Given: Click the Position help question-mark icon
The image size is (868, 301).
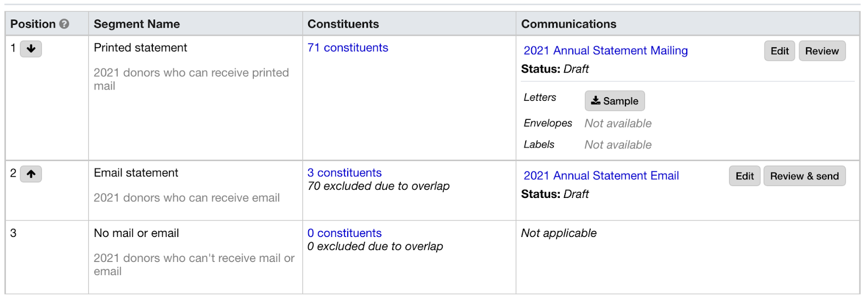Looking at the screenshot, I should tap(64, 24).
